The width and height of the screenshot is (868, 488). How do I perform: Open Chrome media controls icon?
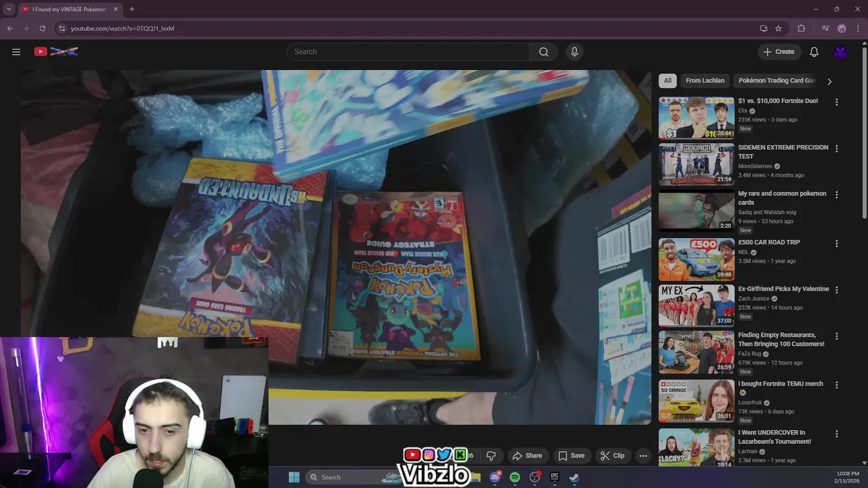(x=825, y=28)
